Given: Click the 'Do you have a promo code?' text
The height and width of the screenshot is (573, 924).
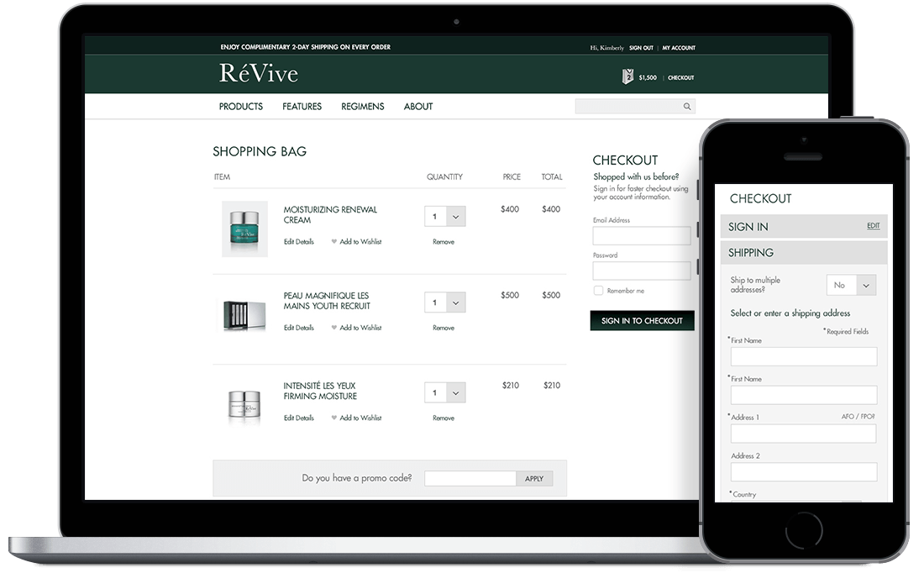Looking at the screenshot, I should point(356,478).
